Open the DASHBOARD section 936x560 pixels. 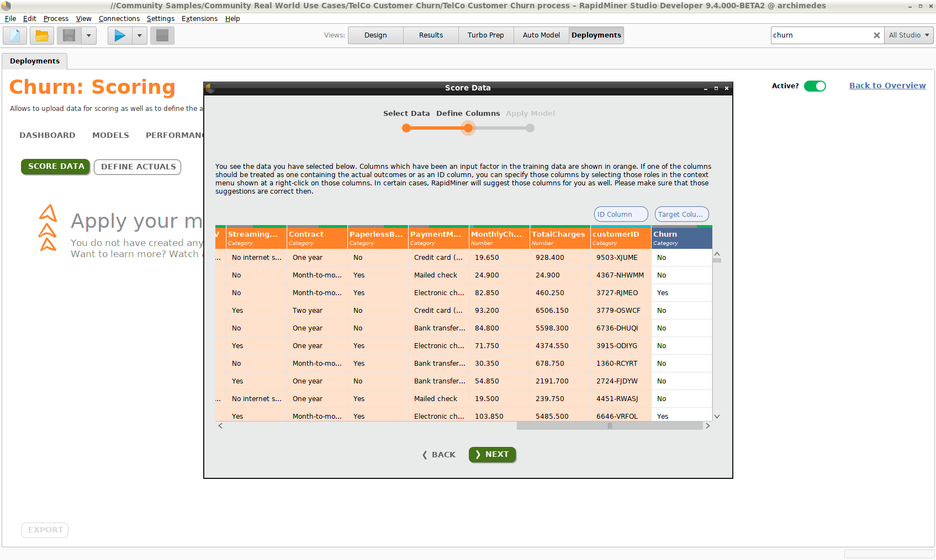47,135
